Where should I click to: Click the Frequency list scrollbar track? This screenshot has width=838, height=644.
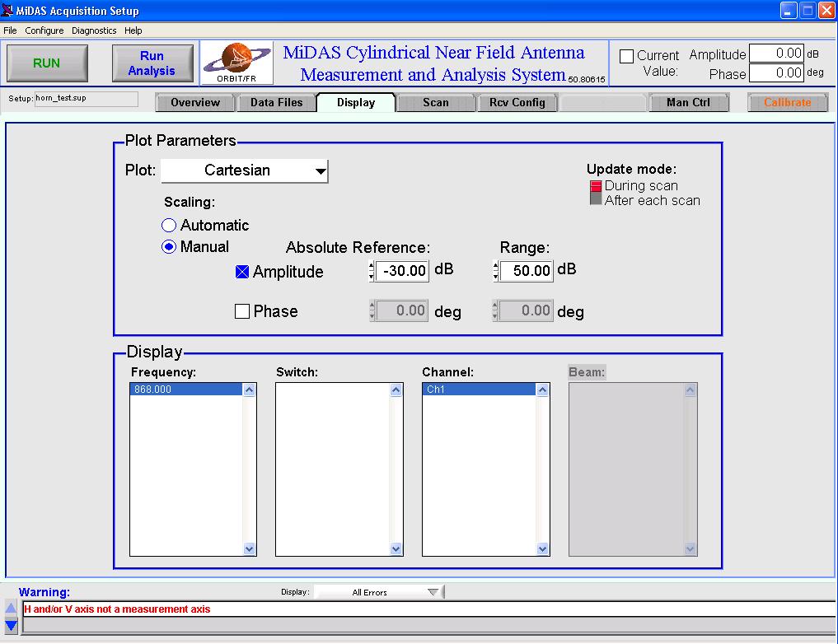pos(249,469)
